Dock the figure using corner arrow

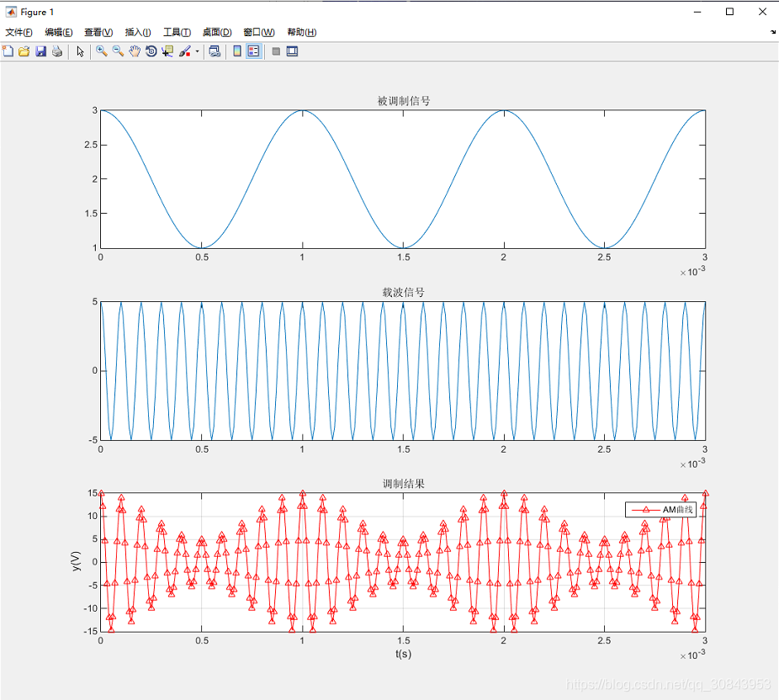click(x=773, y=32)
